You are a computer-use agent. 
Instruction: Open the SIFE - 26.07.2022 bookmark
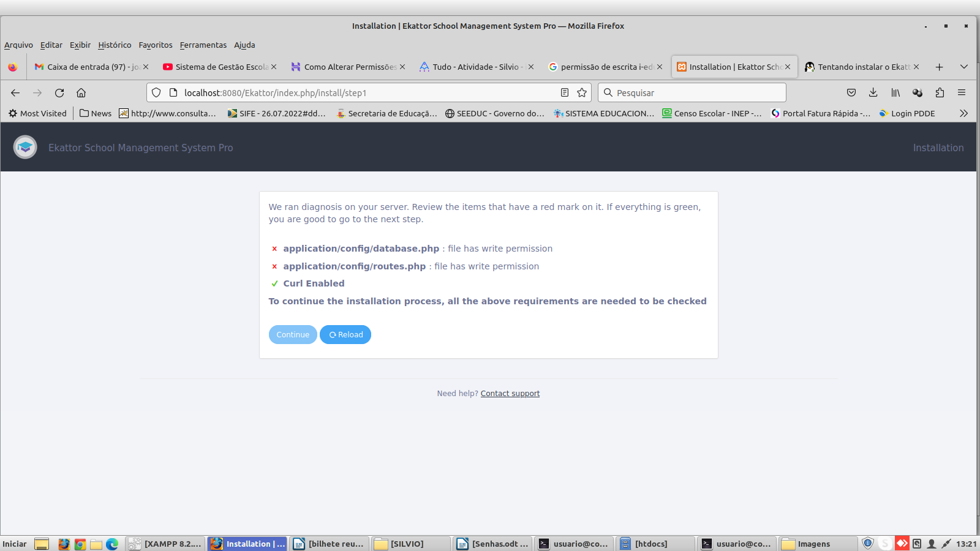tap(276, 113)
